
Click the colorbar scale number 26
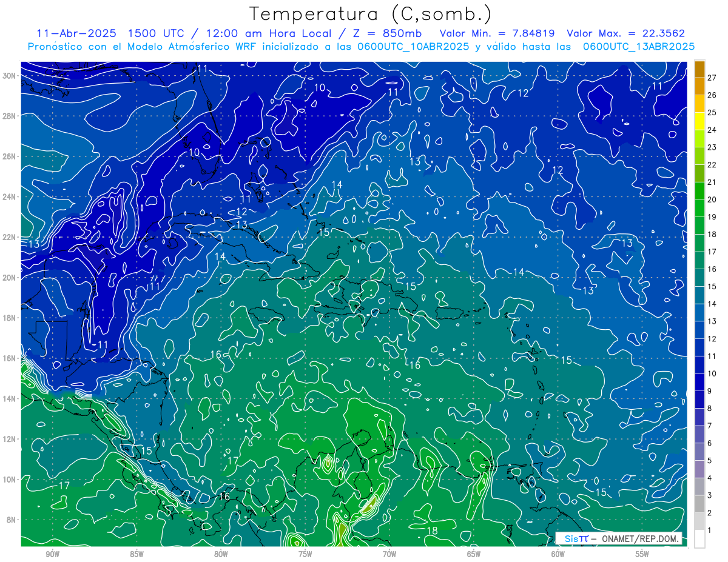tap(712, 95)
